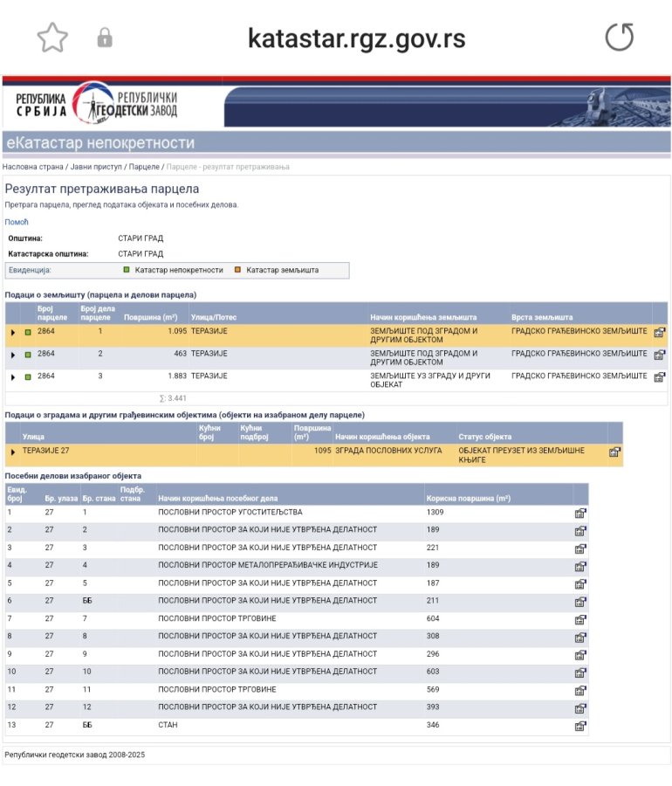
Task: Click the katastar.rgz.gov.rs address bar
Action: pos(356,38)
